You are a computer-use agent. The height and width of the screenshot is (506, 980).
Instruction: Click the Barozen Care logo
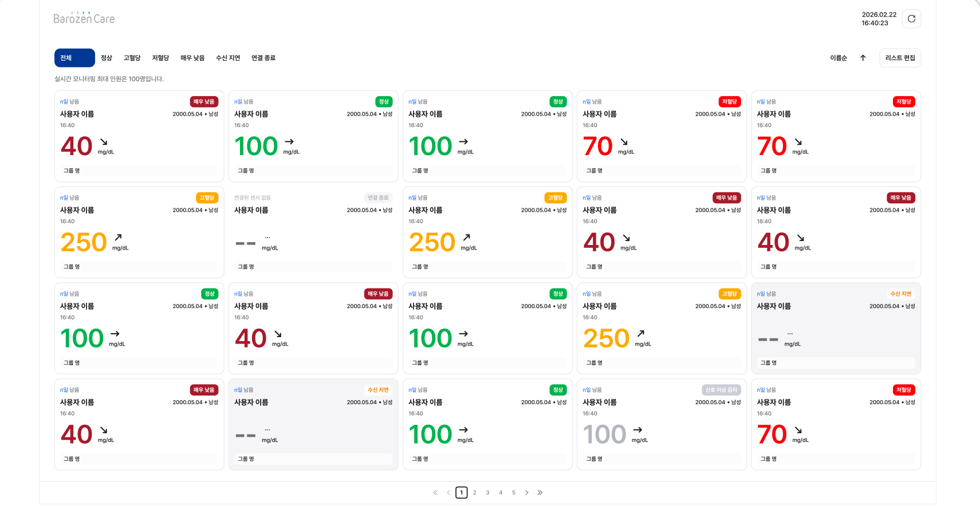coord(84,18)
